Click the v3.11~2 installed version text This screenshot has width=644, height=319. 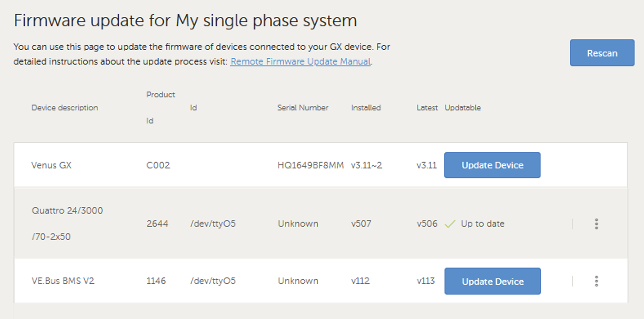coord(367,165)
